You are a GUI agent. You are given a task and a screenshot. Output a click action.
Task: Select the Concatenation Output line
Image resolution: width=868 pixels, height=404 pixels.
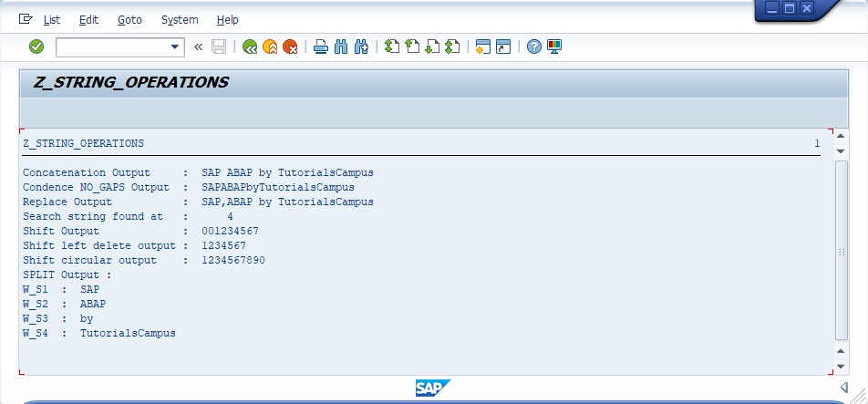click(x=198, y=172)
